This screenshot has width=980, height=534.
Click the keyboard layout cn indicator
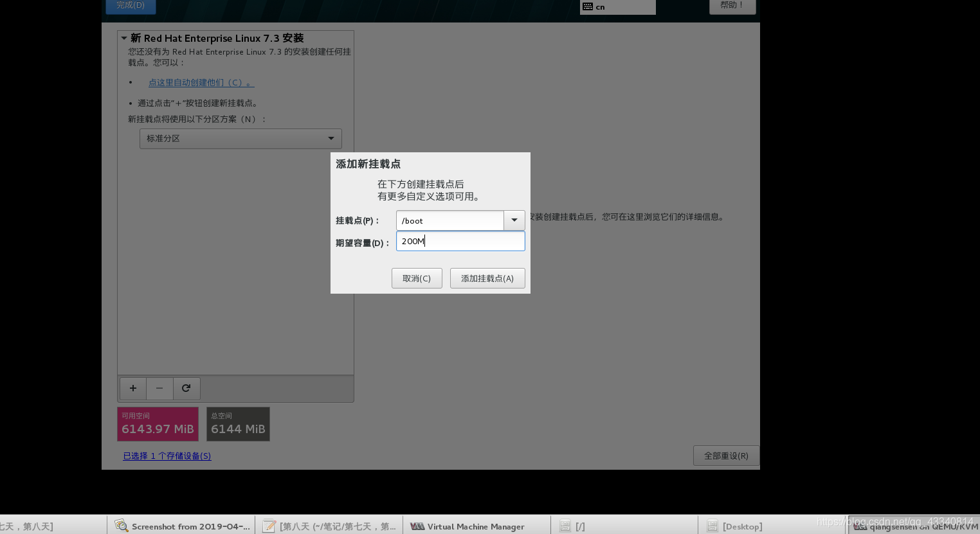[x=617, y=7]
